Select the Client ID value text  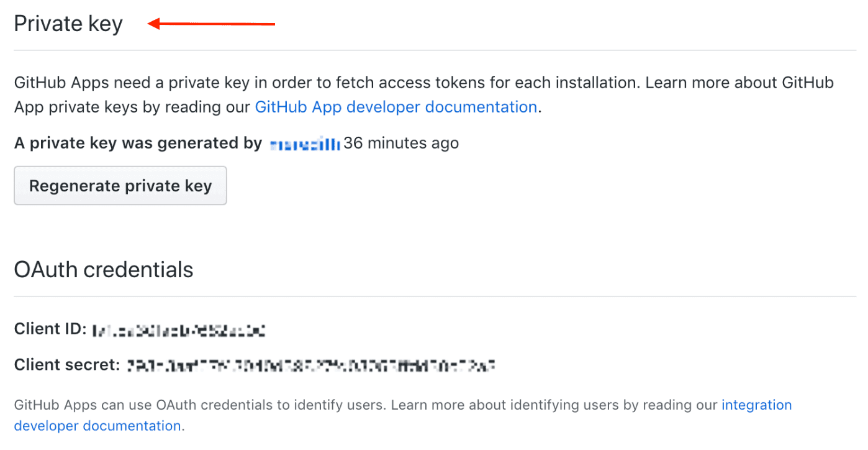[179, 329]
